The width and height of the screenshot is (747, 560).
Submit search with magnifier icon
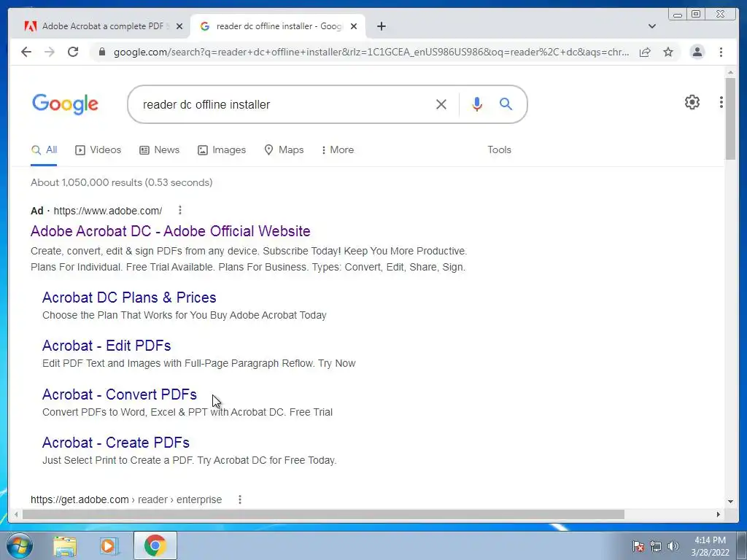[x=506, y=104]
